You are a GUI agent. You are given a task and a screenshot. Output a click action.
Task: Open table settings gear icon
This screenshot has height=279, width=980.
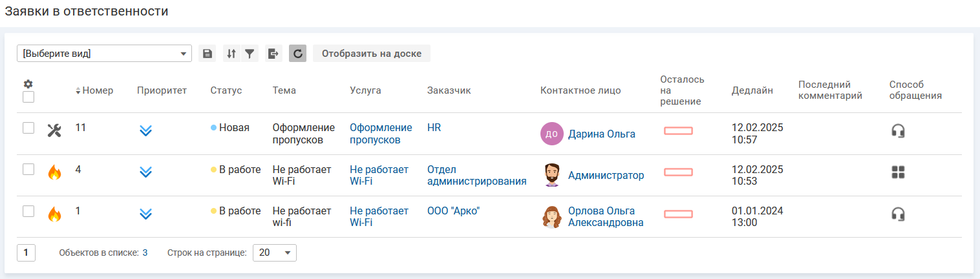click(x=28, y=84)
